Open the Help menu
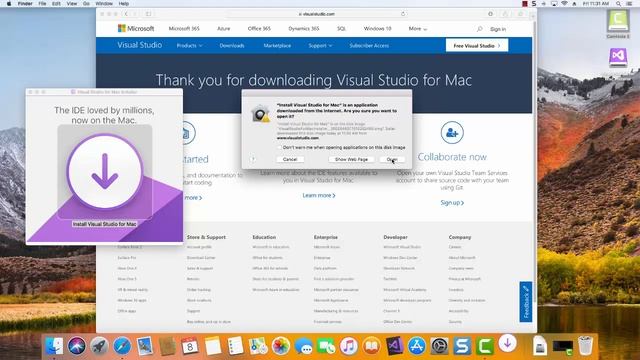 tap(124, 4)
